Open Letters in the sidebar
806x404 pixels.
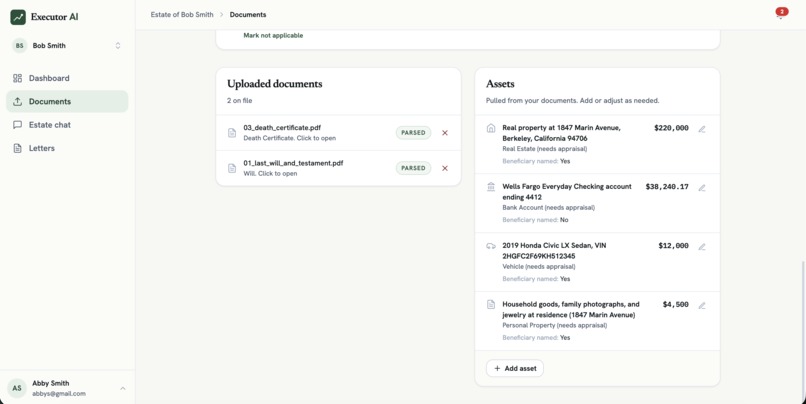tap(67, 148)
